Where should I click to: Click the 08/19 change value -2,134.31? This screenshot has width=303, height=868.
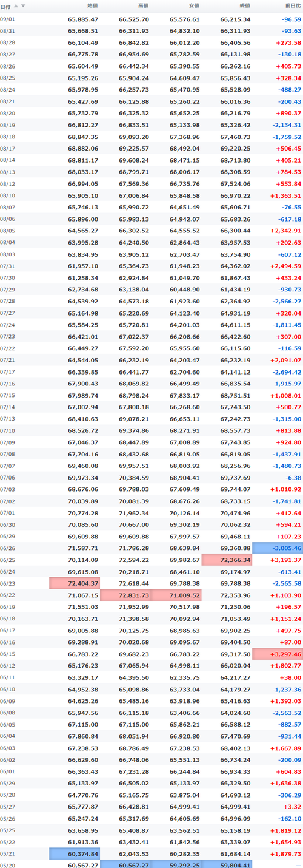[284, 124]
